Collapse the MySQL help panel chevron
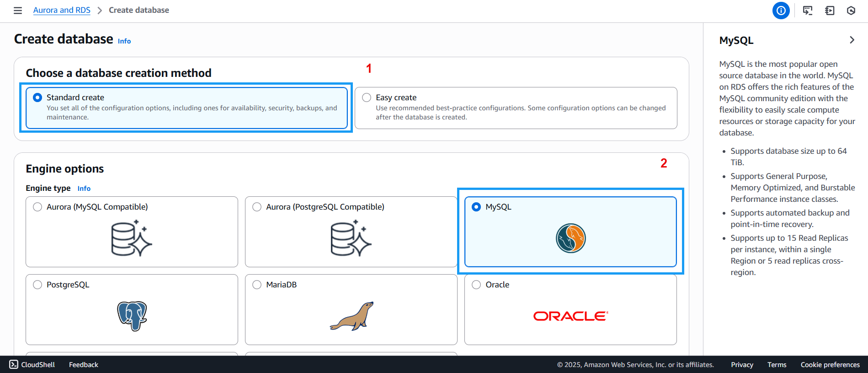Image resolution: width=868 pixels, height=373 pixels. [x=852, y=40]
